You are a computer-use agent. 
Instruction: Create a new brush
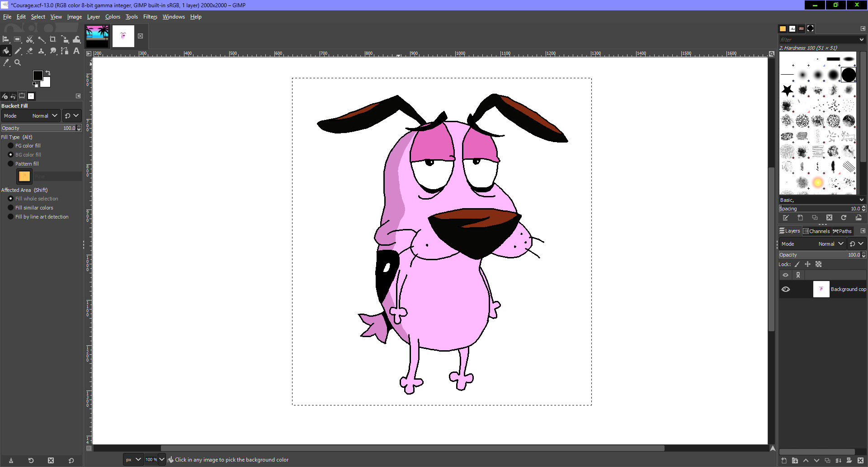click(800, 218)
